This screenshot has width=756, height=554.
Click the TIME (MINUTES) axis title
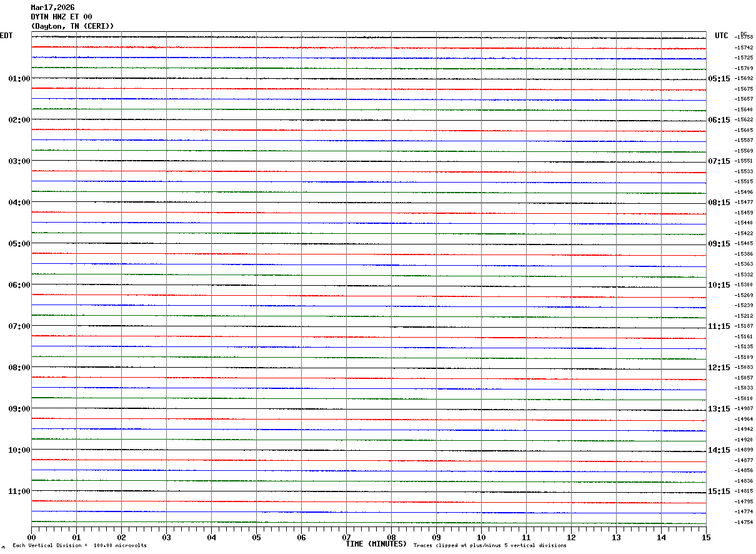(x=376, y=544)
